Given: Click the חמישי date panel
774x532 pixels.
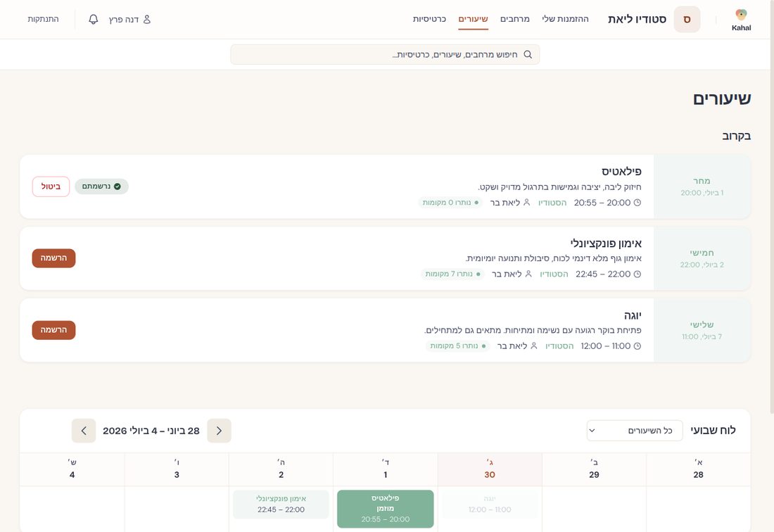Looking at the screenshot, I should pyautogui.click(x=702, y=258).
